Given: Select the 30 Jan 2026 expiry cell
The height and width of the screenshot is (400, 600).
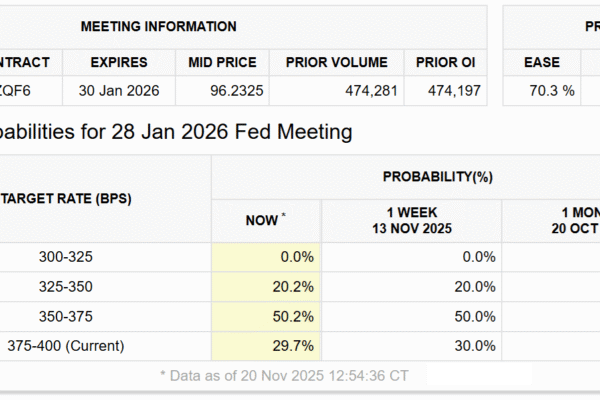Looking at the screenshot, I should coord(121,91).
